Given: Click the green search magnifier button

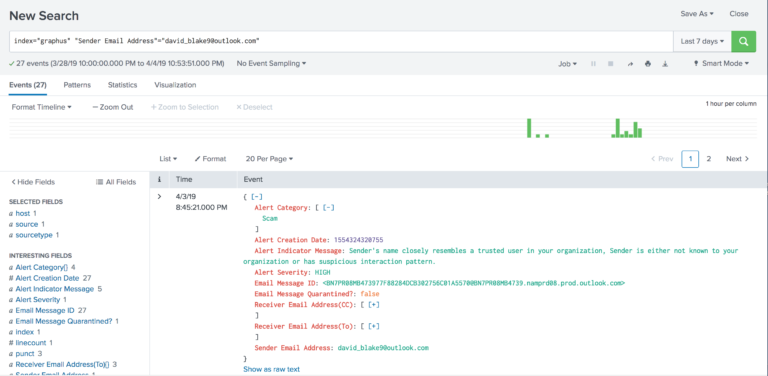Looking at the screenshot, I should 744,42.
